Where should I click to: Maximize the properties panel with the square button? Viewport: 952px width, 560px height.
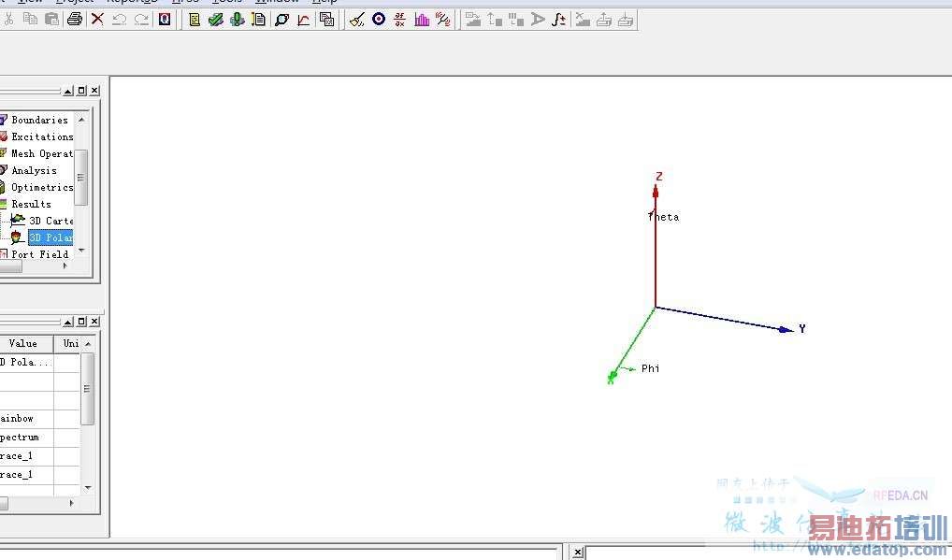point(81,322)
